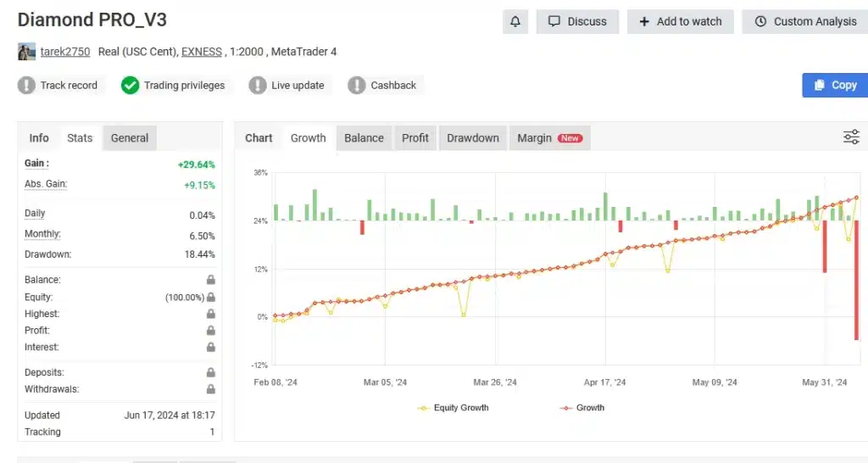Click the Profit lock icon
Viewport: 868px width, 463px height.
pyautogui.click(x=211, y=330)
